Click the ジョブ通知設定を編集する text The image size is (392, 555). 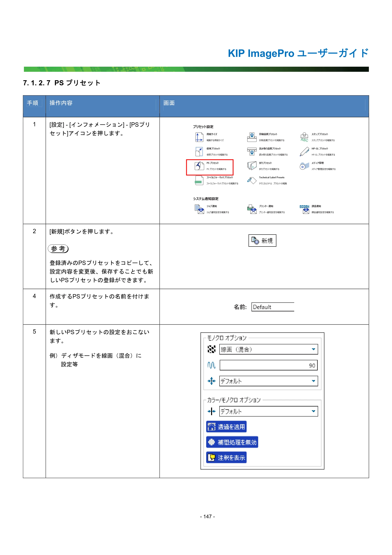(x=218, y=212)
